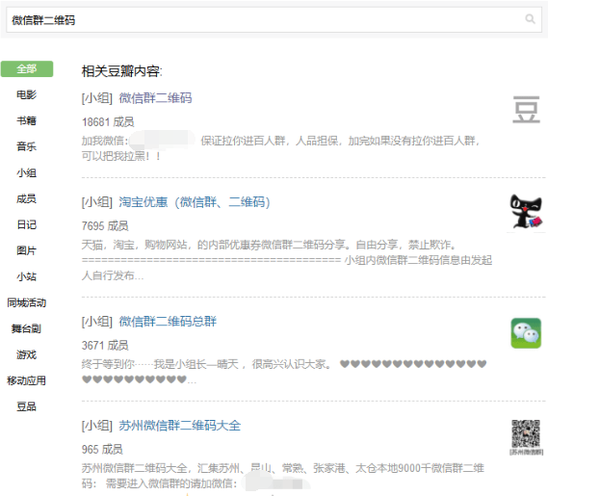Focus the search field containing 微信群二维码

coord(274,20)
